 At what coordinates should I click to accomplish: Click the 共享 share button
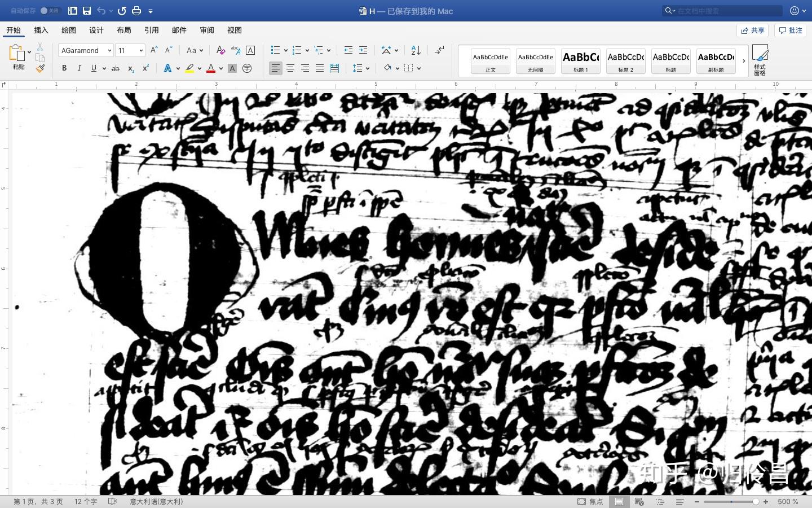pos(753,30)
